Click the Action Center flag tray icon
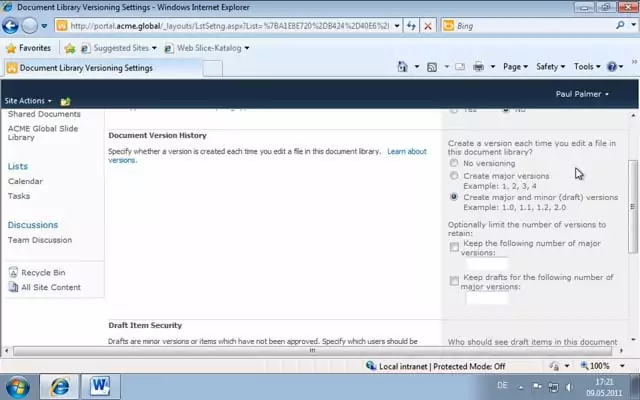Viewport: 640px width, 400px height. pos(537,386)
